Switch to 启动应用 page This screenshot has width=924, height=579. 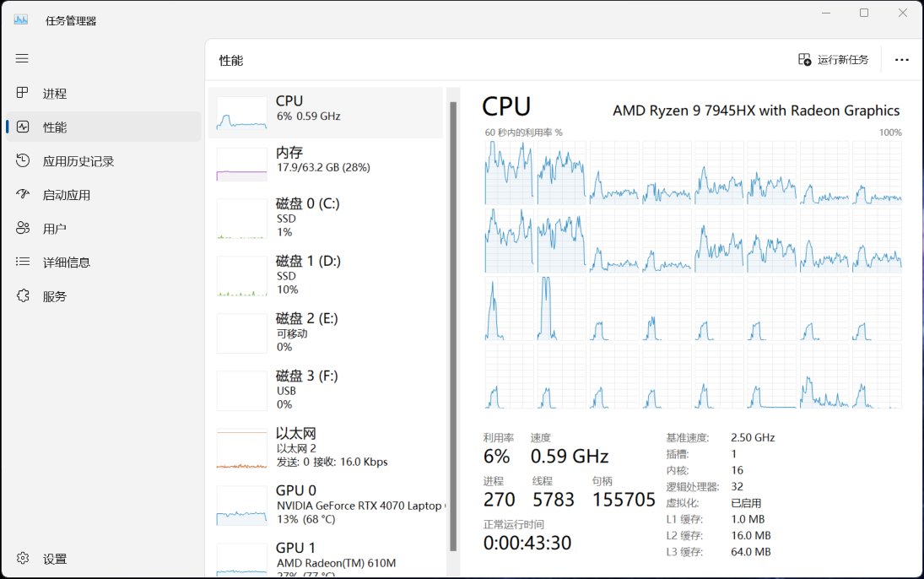67,195
